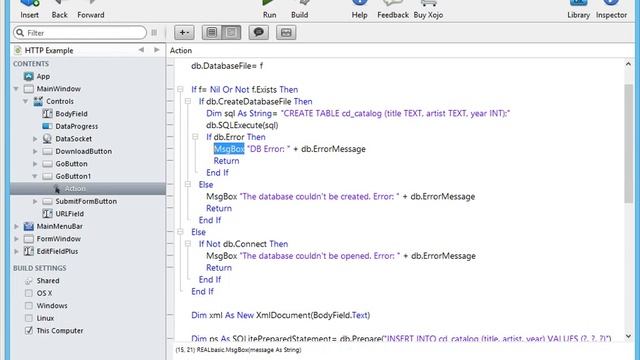Click the code editor vertical scrollbar thumb

click(628, 144)
